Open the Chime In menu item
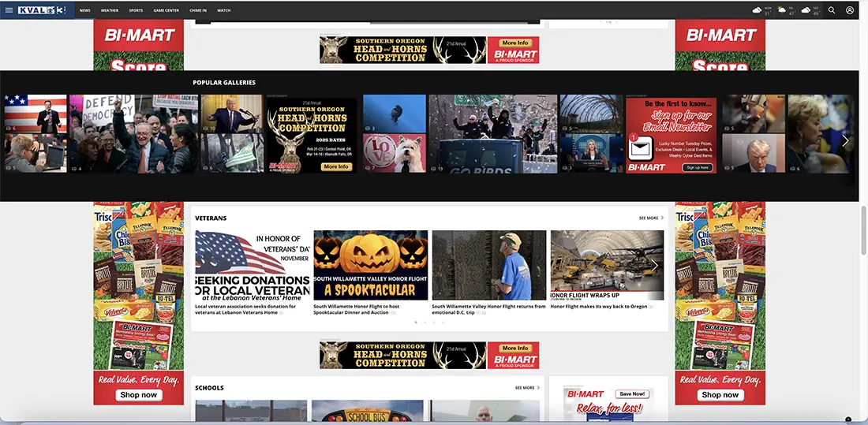 tap(198, 10)
